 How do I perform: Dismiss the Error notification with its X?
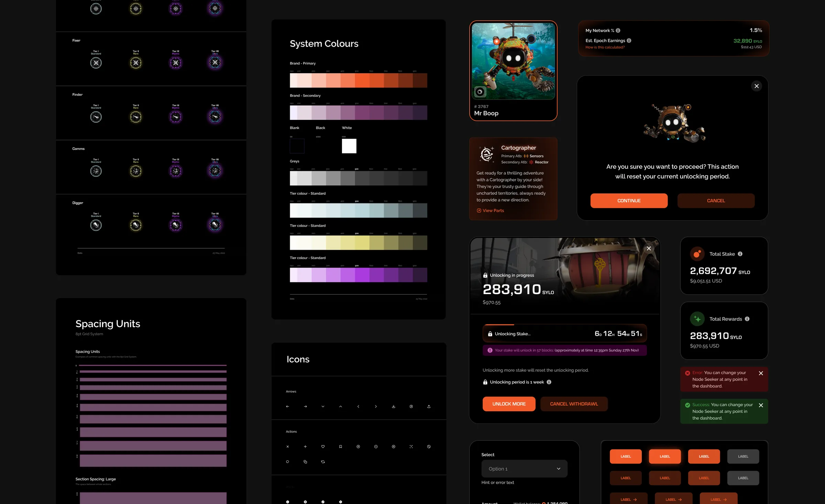(x=761, y=373)
